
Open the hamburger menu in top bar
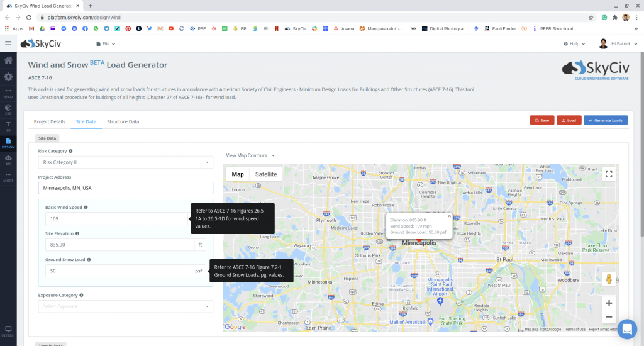tap(8, 43)
